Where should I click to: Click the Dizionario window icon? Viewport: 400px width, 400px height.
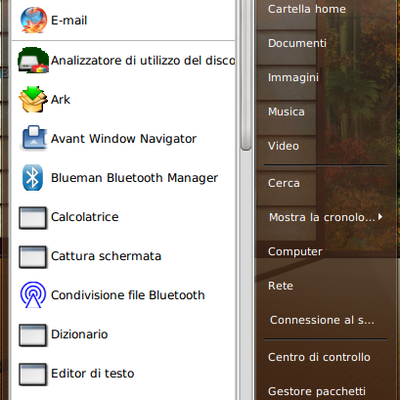[33, 335]
